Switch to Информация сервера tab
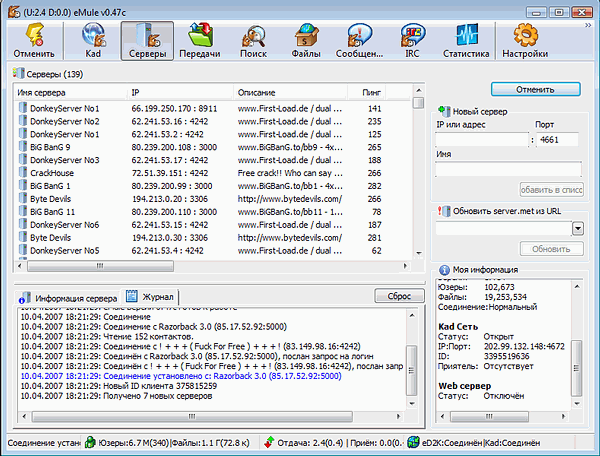This screenshot has height=456, width=600. [68, 298]
